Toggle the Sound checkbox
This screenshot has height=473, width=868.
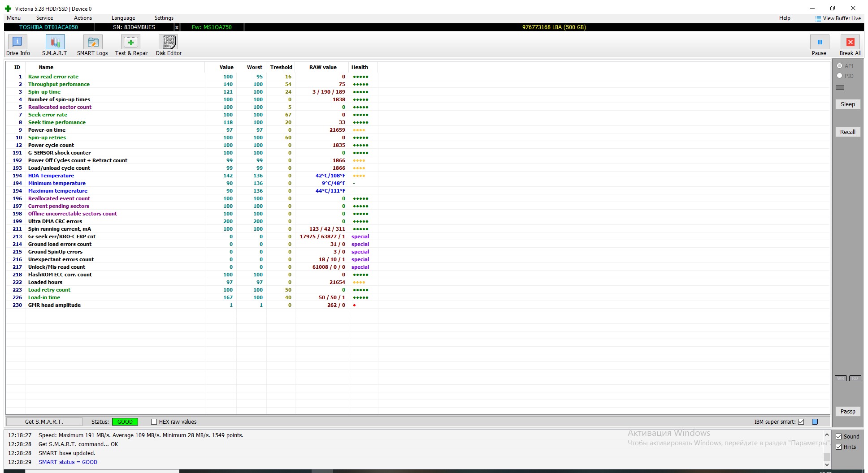point(838,437)
